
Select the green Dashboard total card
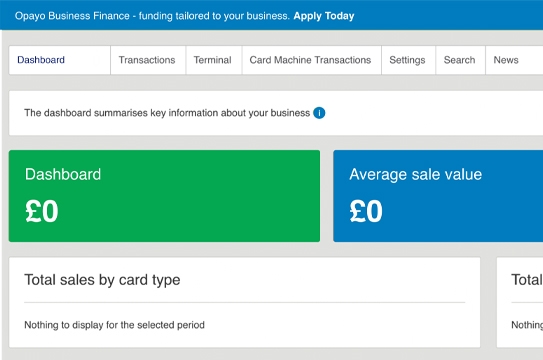[x=164, y=196]
